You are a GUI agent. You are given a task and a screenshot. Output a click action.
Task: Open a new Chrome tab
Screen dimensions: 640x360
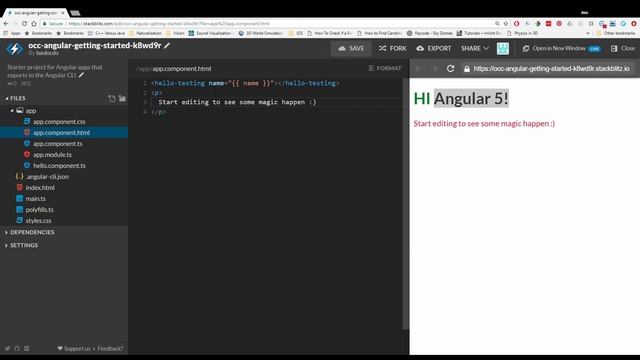[75, 13]
